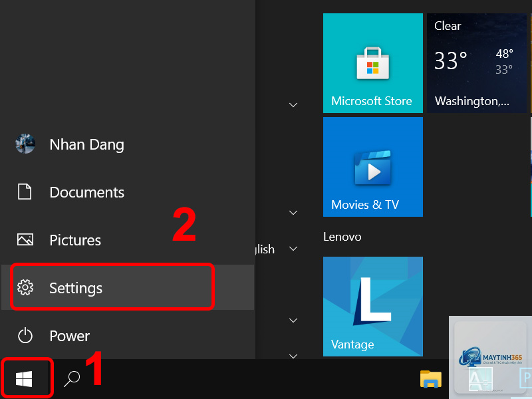The width and height of the screenshot is (532, 399).
Task: Open Power options
Action: click(128, 336)
